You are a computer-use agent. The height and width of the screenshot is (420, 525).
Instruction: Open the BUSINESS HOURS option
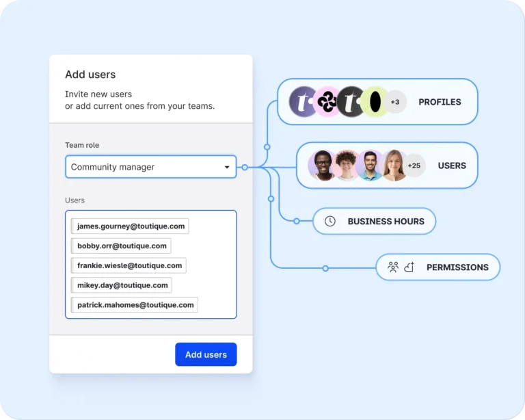(x=386, y=221)
